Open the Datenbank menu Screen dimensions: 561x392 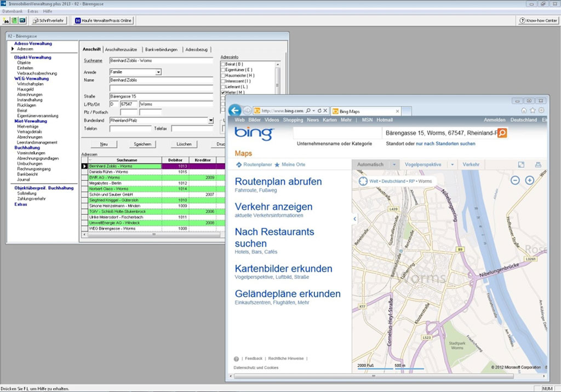tap(12, 11)
